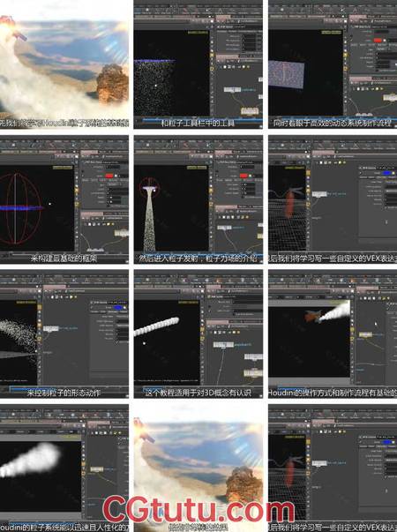Select the cream output node in falling-particles network
Image resolution: width=397 pixels, height=532 pixels.
coord(250,111)
